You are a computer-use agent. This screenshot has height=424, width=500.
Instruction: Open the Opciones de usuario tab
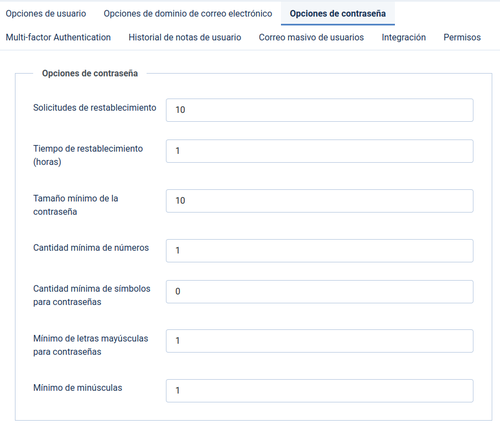coord(46,14)
